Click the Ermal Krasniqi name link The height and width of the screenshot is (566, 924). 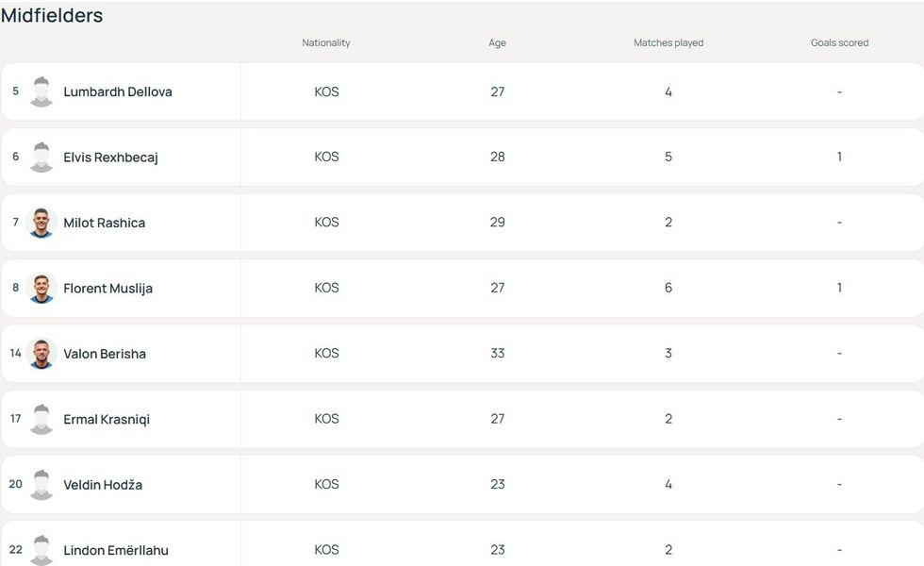107,420
